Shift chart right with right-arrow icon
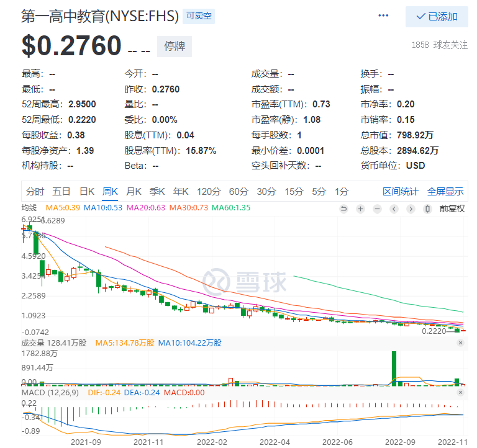The height and width of the screenshot is (448, 477). pyautogui.click(x=411, y=209)
